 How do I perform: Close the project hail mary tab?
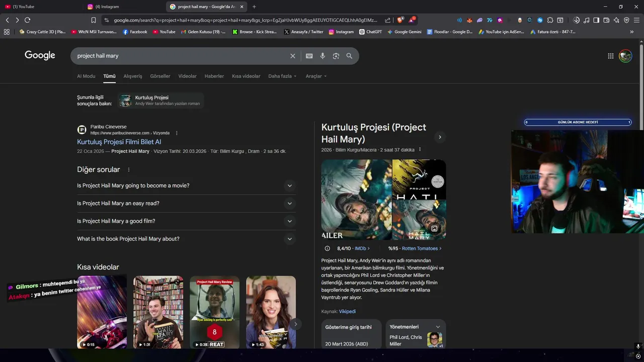click(242, 7)
